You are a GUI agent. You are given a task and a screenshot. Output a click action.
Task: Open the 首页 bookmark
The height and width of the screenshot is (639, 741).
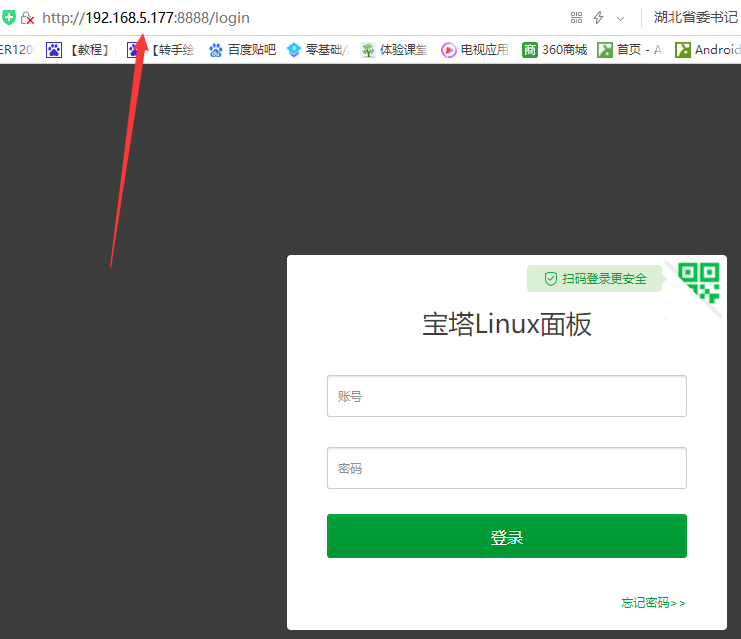(630, 50)
